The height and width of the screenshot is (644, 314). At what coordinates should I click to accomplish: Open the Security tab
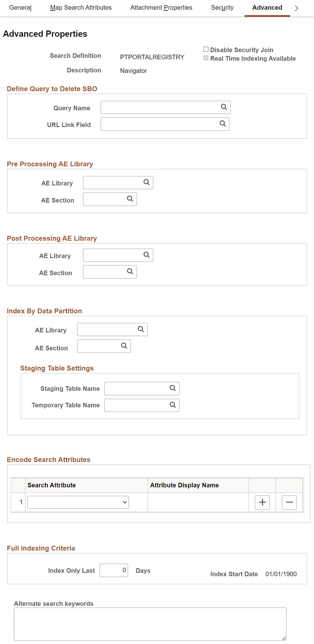222,8
